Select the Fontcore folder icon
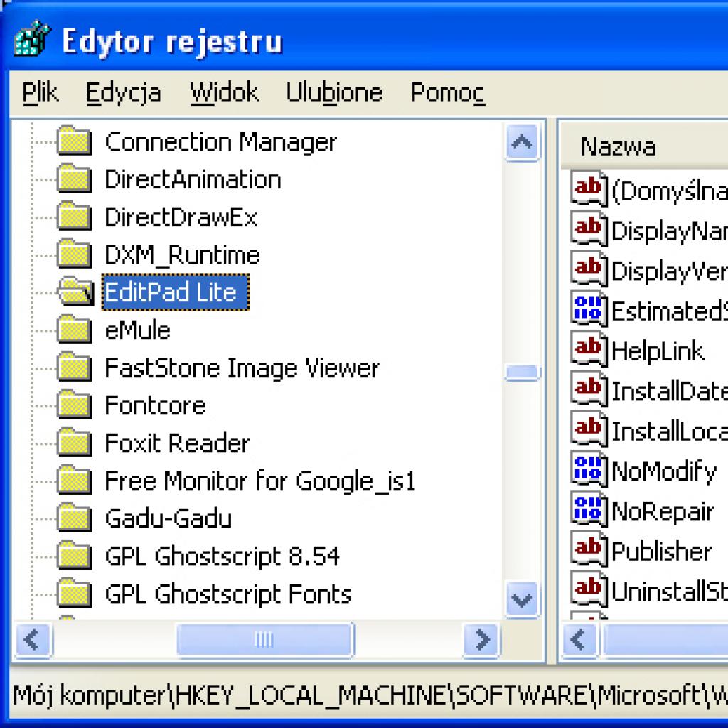Image resolution: width=728 pixels, height=728 pixels. 74,405
